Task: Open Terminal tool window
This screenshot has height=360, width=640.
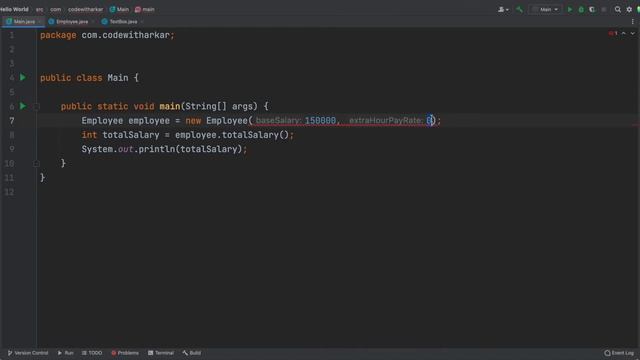Action: 161,353
